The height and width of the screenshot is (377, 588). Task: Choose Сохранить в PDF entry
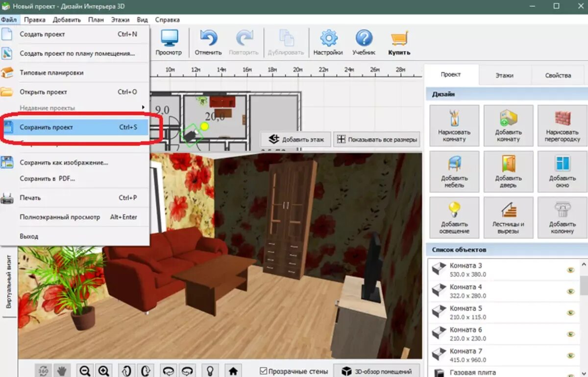point(74,178)
